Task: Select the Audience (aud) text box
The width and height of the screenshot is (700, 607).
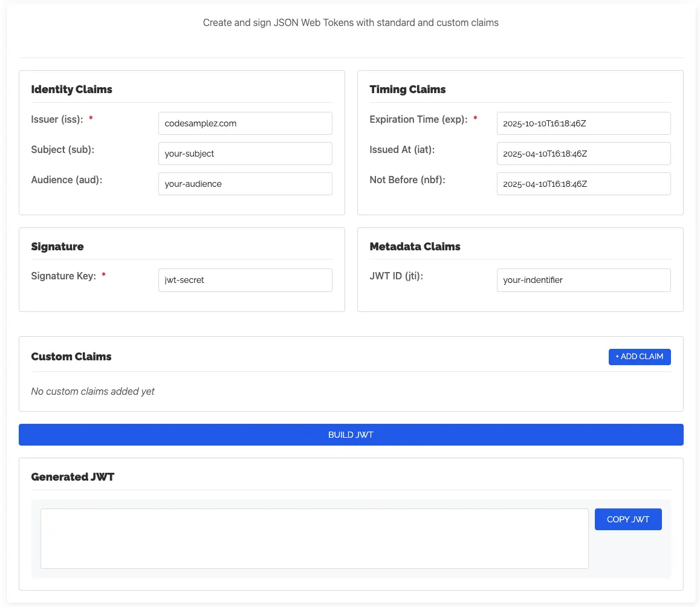Action: coord(245,184)
